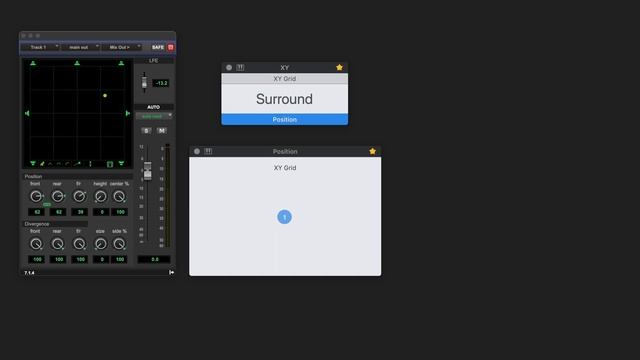This screenshot has width=640, height=360.
Task: Click the front center speaker icon
Action: click(x=77, y=63)
